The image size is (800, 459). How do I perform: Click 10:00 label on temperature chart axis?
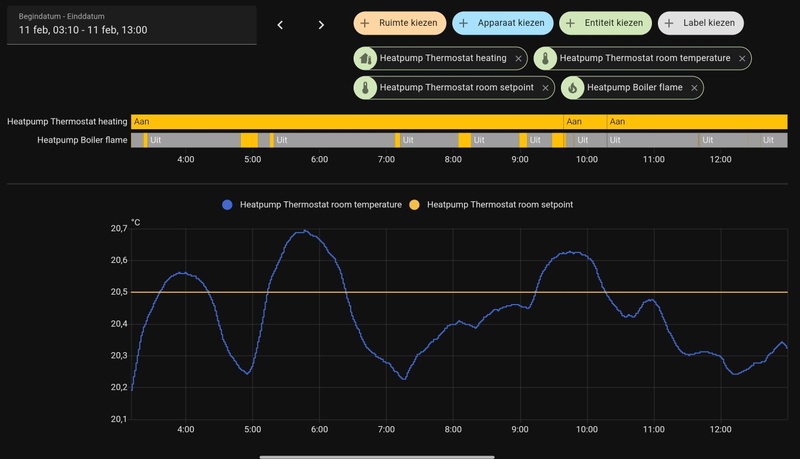point(587,429)
